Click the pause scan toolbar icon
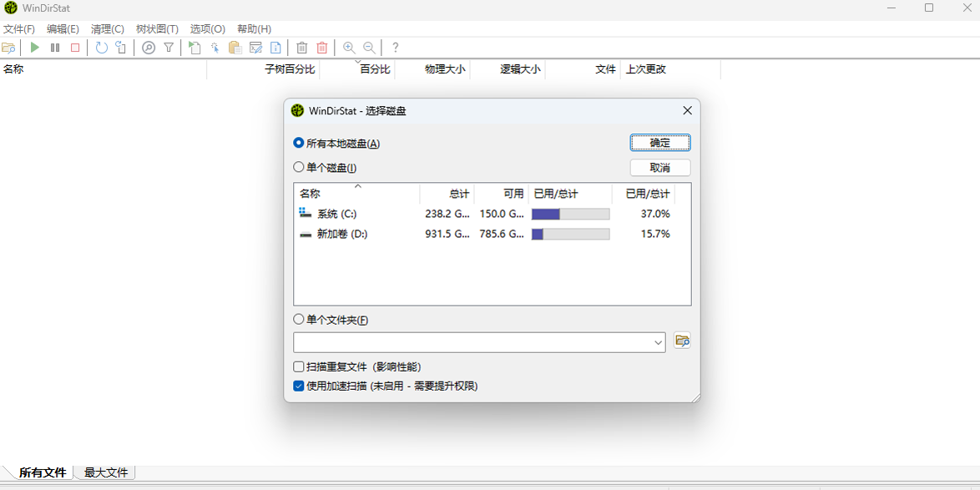 point(55,48)
